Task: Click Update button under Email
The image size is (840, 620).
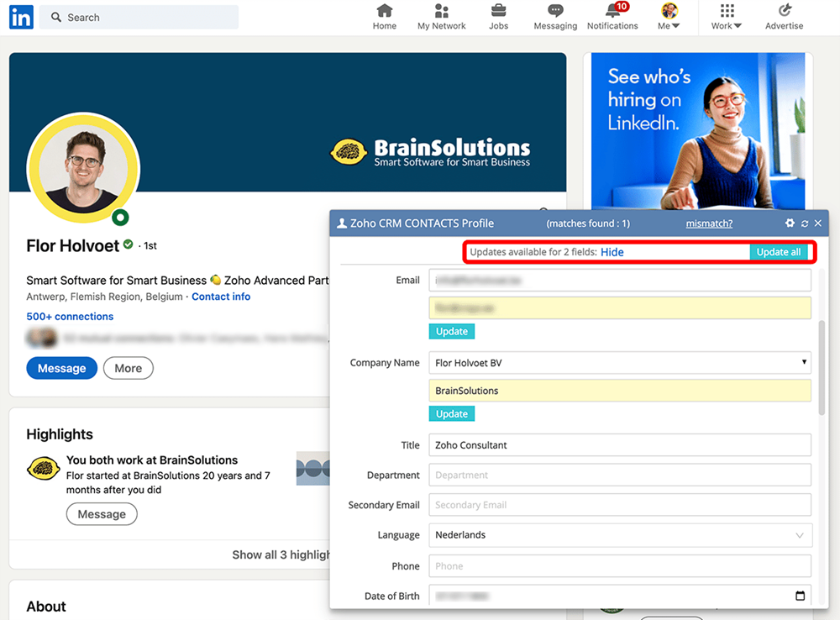Action: point(452,331)
